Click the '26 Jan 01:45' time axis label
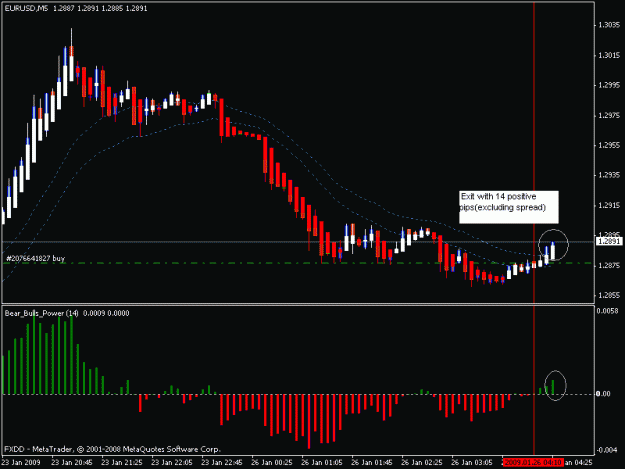 point(372,463)
